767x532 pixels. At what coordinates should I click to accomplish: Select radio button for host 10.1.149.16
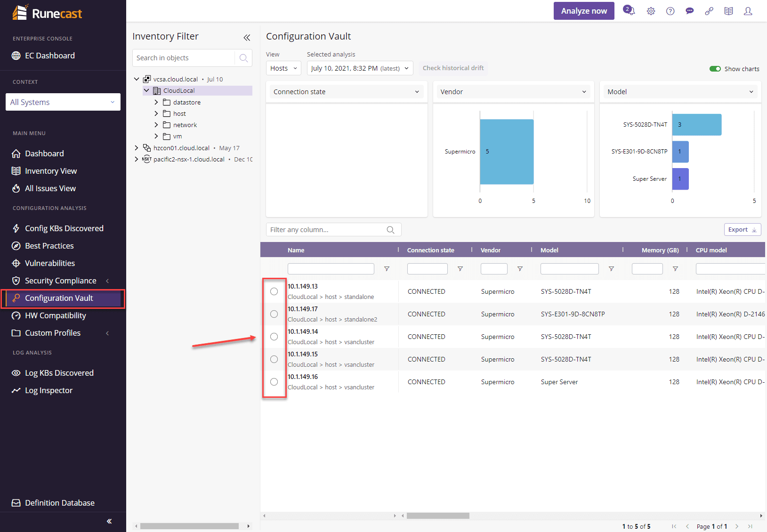[274, 382]
